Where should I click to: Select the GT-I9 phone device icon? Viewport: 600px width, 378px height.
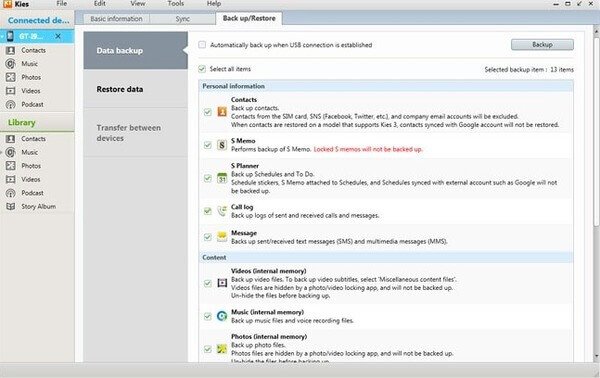10,36
